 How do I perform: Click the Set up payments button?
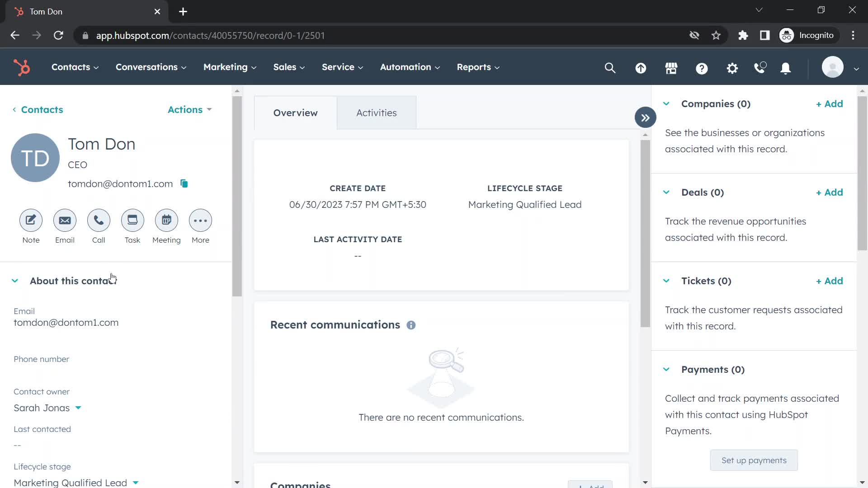click(x=754, y=460)
